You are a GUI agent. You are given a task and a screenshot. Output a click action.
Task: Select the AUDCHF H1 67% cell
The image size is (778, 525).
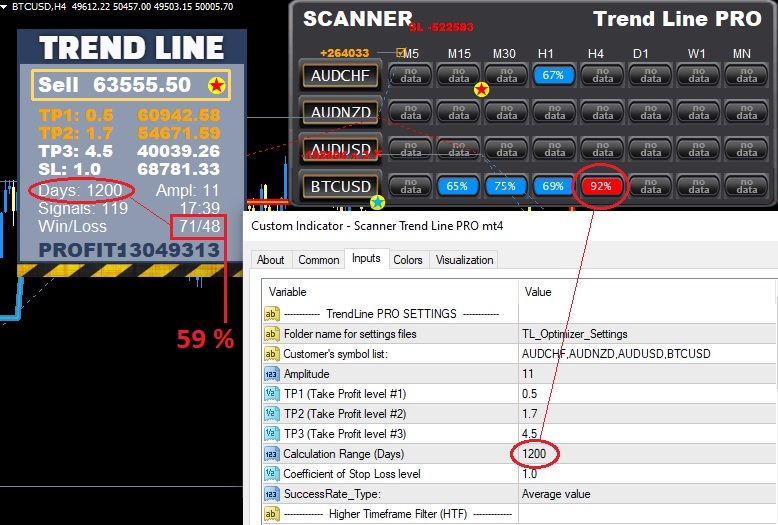click(553, 75)
